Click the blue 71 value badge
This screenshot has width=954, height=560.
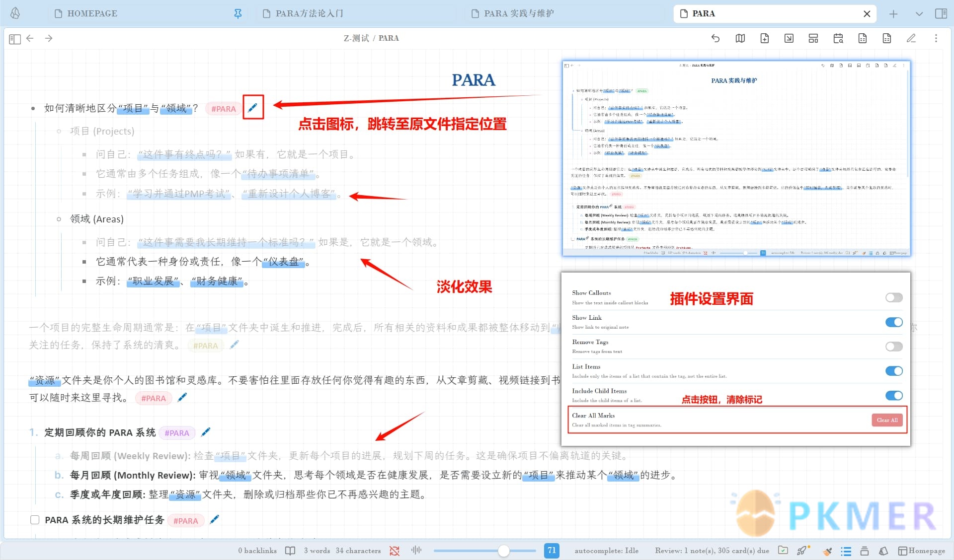[x=552, y=550]
